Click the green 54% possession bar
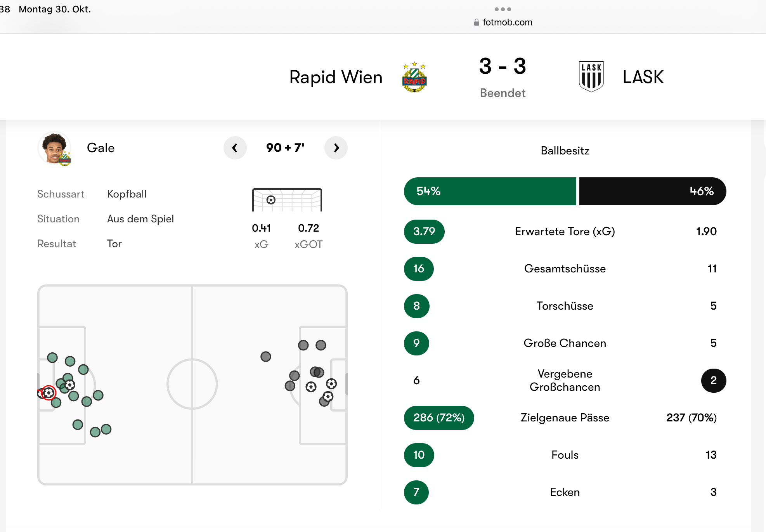766x532 pixels. pos(490,191)
